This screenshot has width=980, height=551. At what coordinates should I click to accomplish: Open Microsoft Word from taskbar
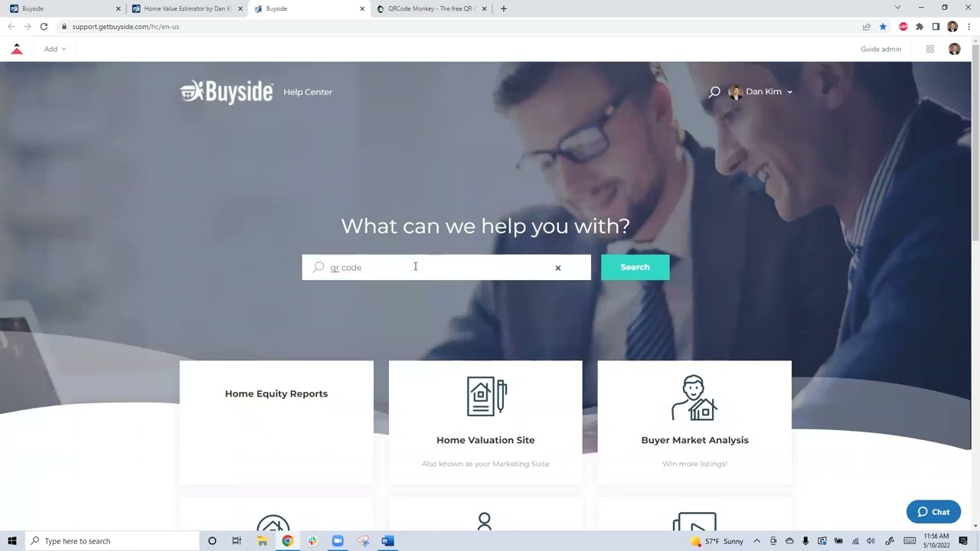[387, 541]
